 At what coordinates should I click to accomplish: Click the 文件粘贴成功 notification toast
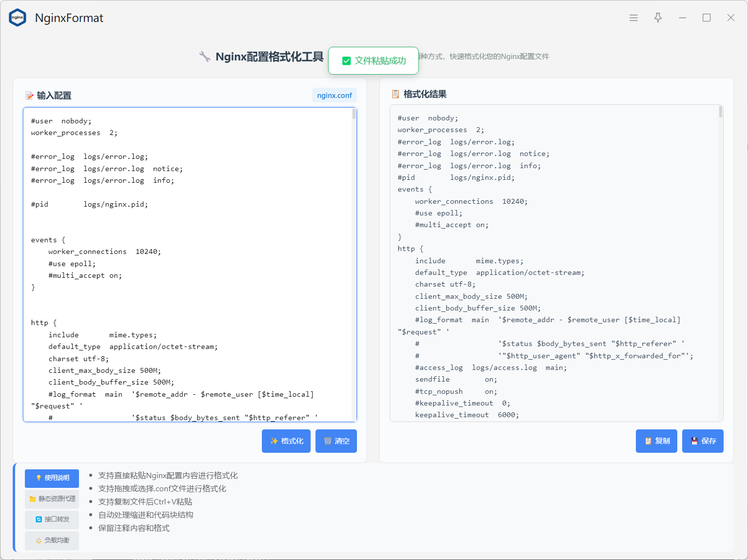374,61
